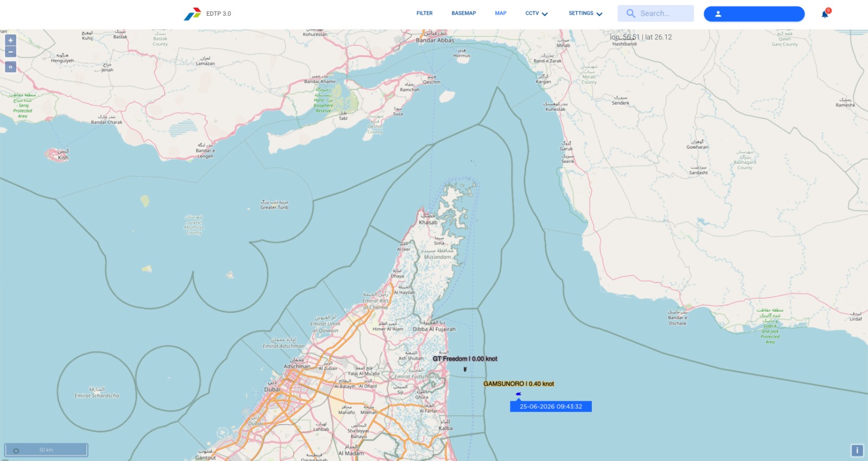
Task: Select the GAMSUNORO vessel marker
Action: click(x=519, y=394)
